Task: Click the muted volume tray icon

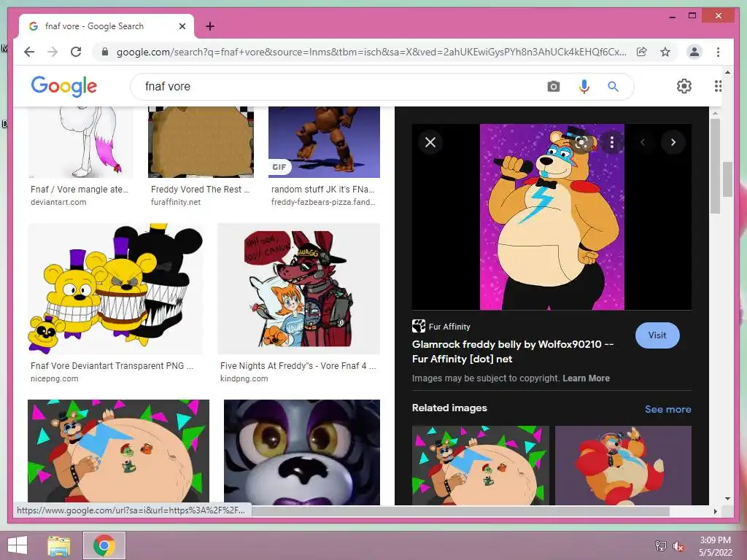Action: coord(678,545)
